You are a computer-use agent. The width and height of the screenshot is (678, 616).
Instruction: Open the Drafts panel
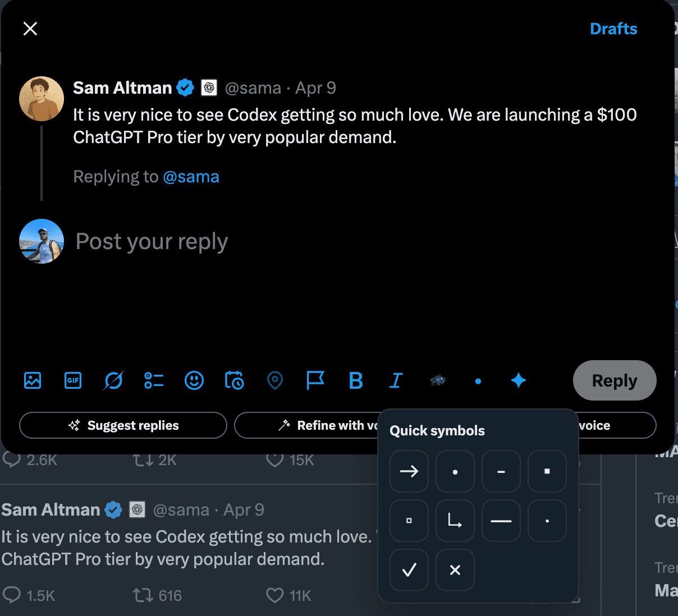coord(613,28)
